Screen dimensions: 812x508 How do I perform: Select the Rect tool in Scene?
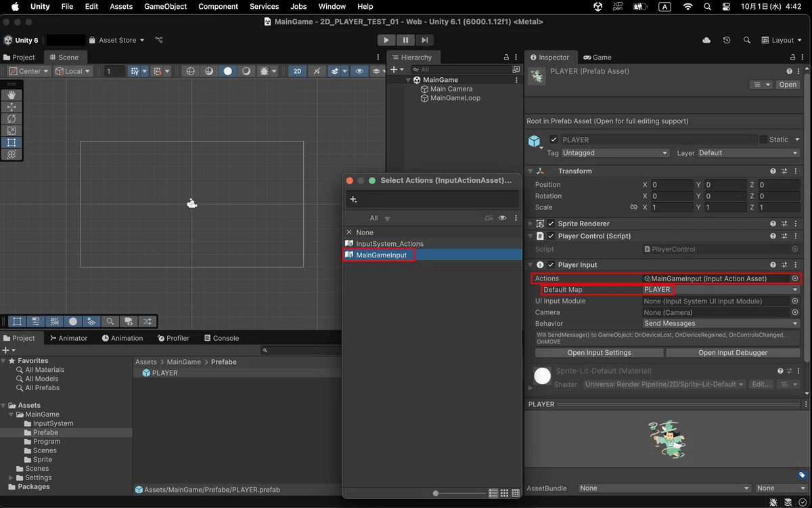click(12, 143)
